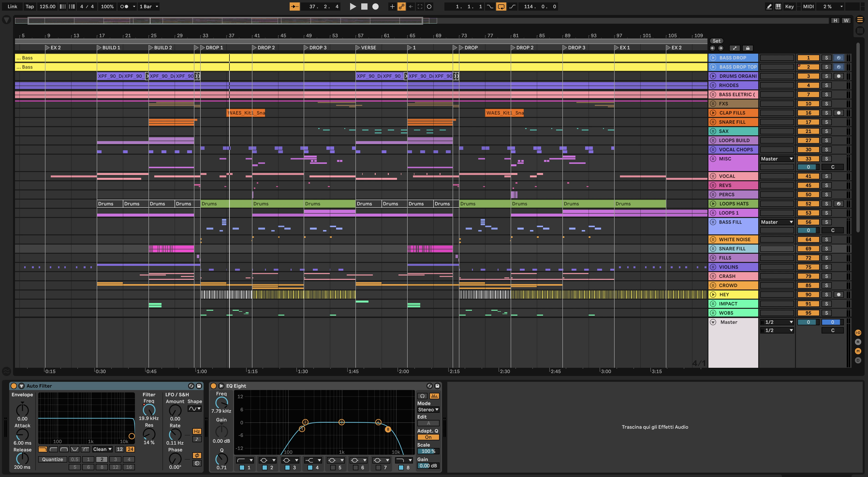Click the Re-Enable Automation arrow icon
Viewport: 868px width, 477px height.
click(411, 6)
